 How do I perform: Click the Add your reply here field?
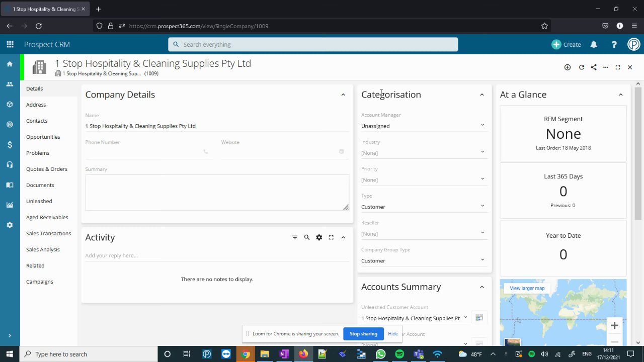click(x=217, y=255)
